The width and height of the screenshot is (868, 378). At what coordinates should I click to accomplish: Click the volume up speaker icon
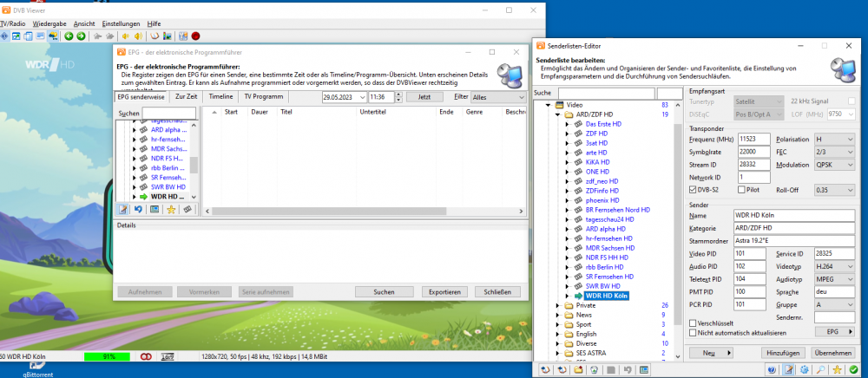click(x=138, y=36)
